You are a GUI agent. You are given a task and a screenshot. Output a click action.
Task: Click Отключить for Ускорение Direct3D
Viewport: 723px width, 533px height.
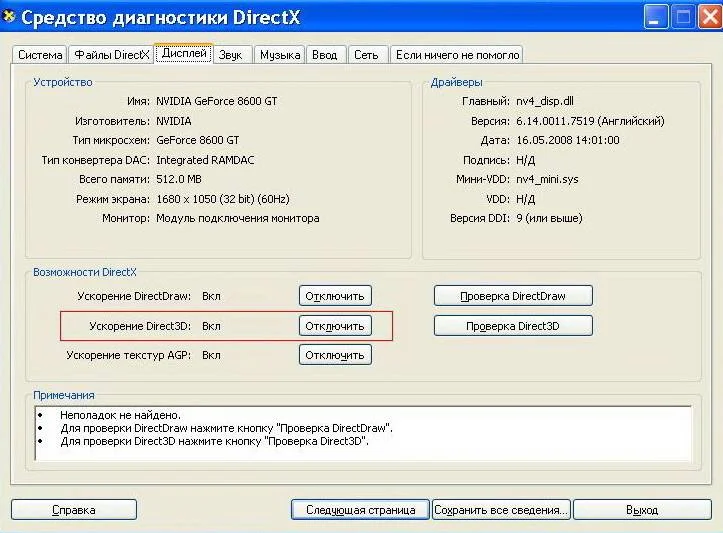(x=335, y=326)
